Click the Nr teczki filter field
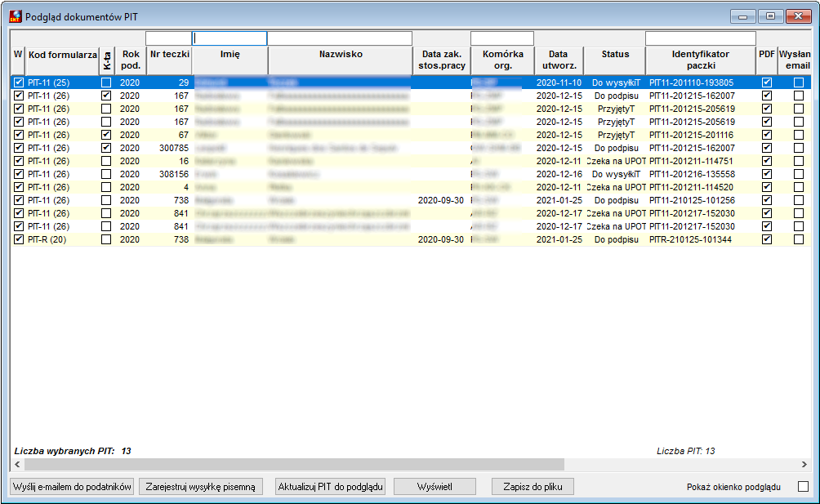The image size is (820, 504). [x=168, y=38]
